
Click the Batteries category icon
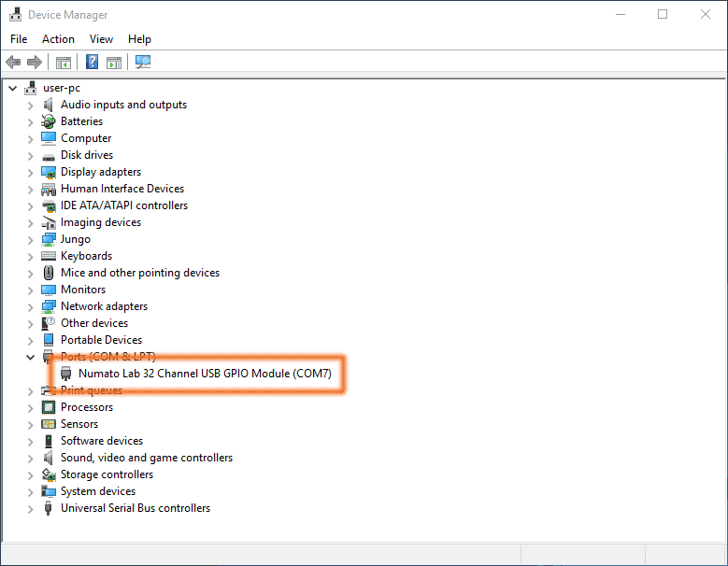pyautogui.click(x=49, y=121)
